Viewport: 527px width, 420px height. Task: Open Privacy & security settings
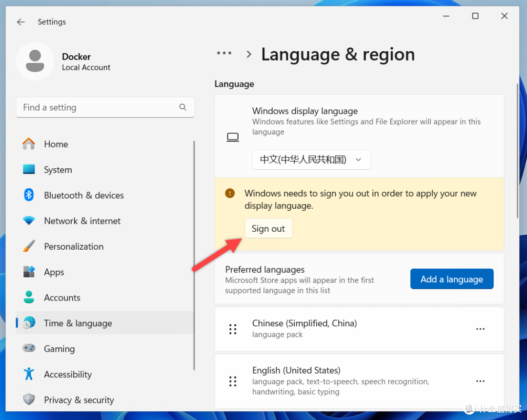105,400
